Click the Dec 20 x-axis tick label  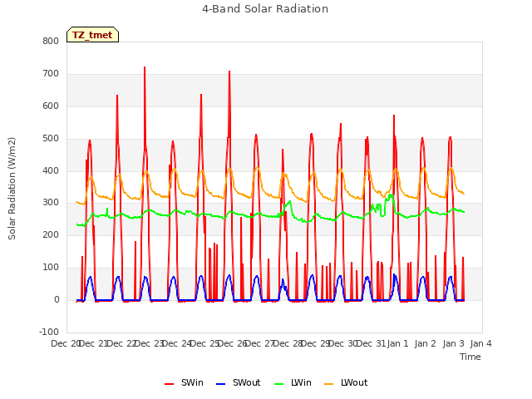coord(65,343)
